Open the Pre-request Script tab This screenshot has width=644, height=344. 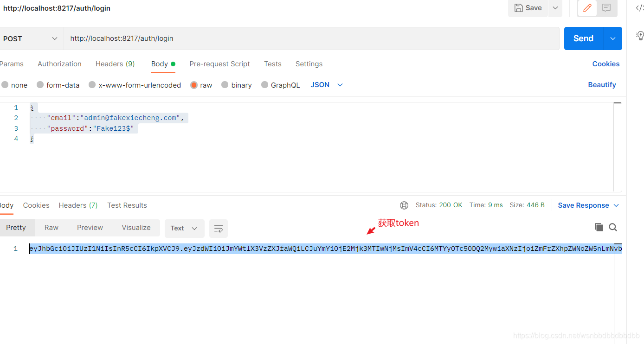click(x=219, y=64)
